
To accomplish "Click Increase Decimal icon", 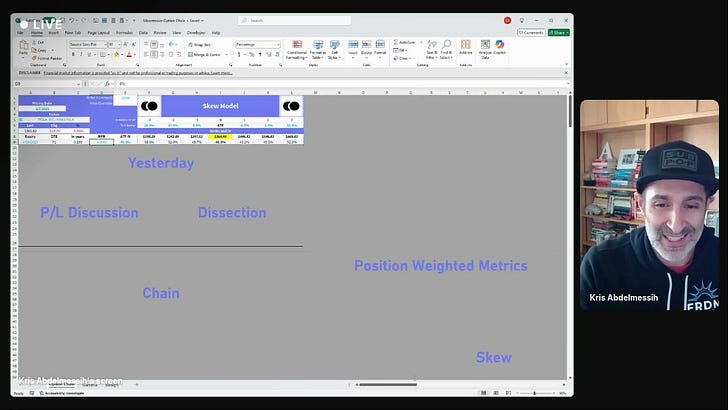I will click(268, 54).
